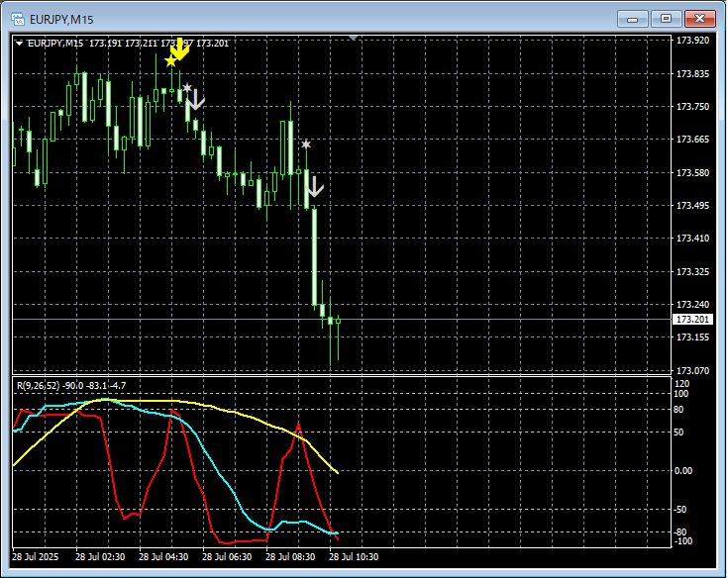Click gray down arrow near 173.580

click(314, 187)
